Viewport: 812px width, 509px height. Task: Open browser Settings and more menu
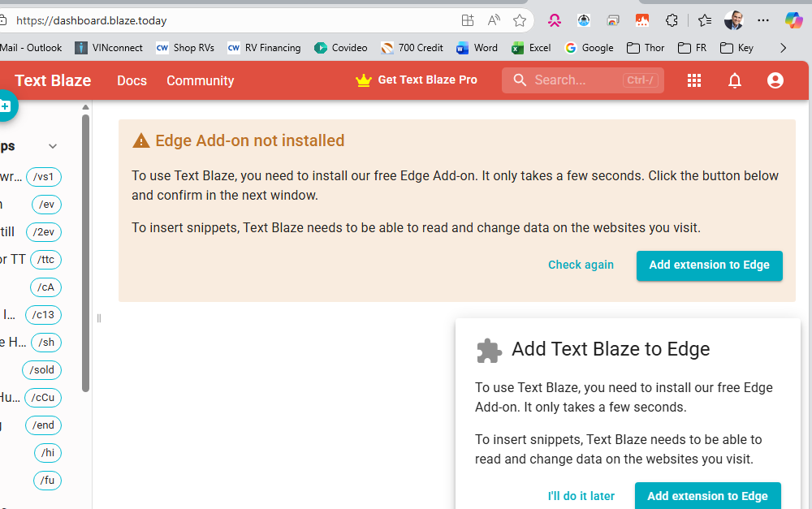(x=762, y=20)
